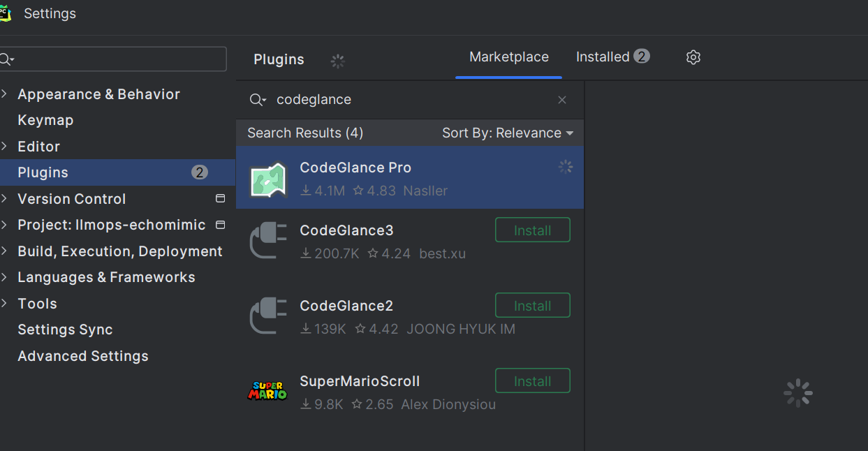Install the SuperMarioScroll plugin
The image size is (868, 451).
[x=533, y=381]
